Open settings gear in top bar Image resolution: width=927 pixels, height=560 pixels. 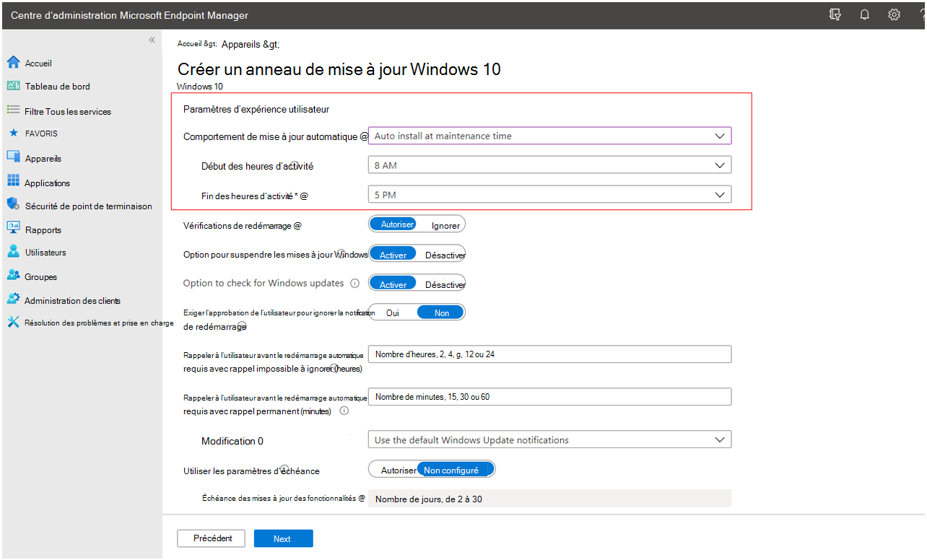[894, 14]
